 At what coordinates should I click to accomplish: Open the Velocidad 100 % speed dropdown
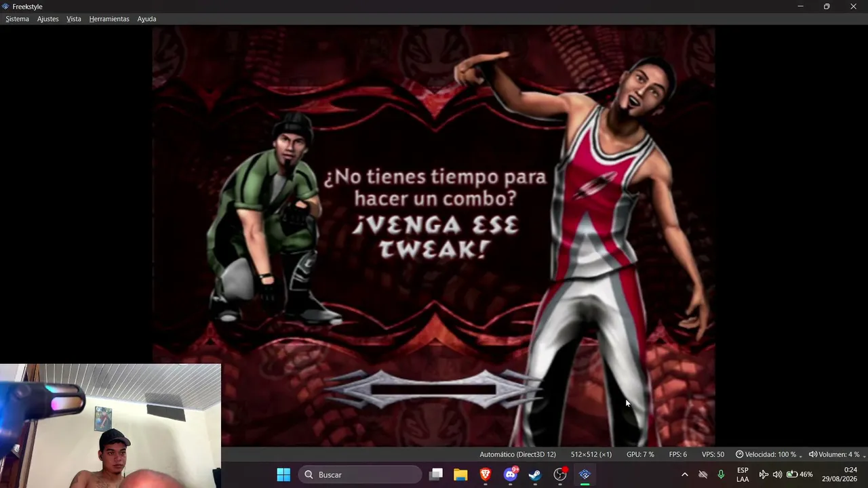point(768,454)
